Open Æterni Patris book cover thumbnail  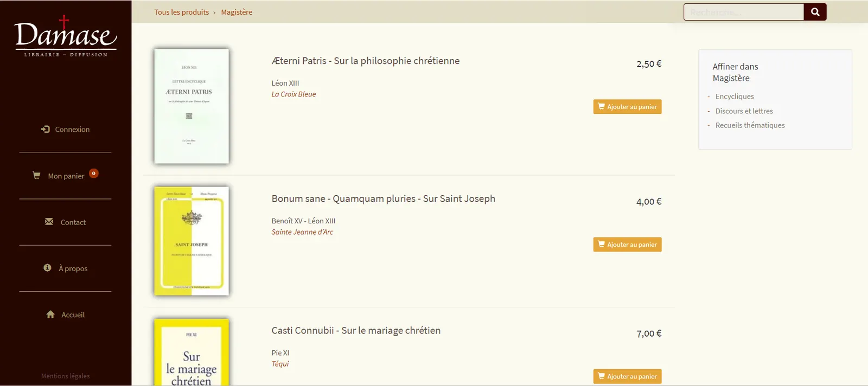[192, 106]
